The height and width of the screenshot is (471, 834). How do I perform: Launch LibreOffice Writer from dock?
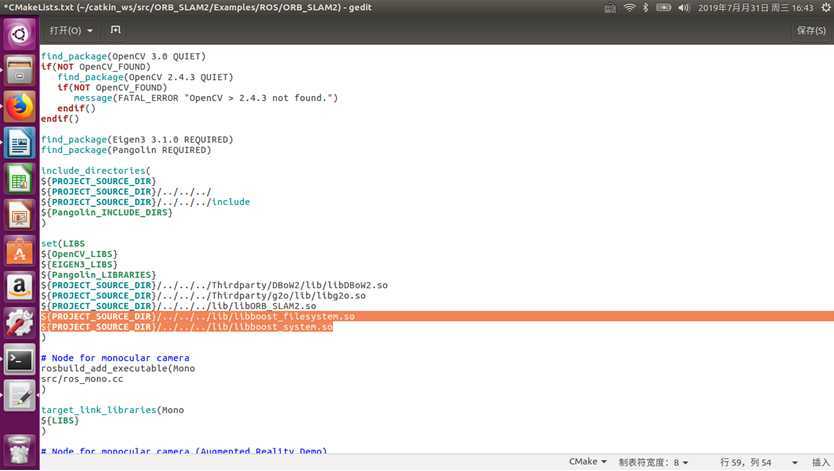20,143
